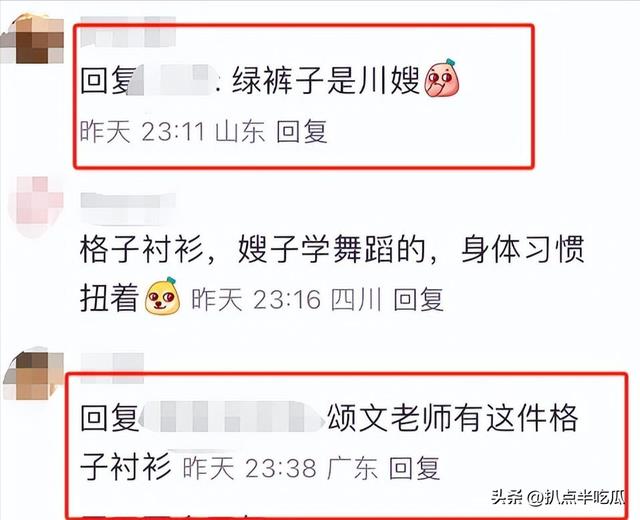Select the comment text 绿裤子是川嫂
Viewport: 640px width, 520px height.
(x=326, y=80)
